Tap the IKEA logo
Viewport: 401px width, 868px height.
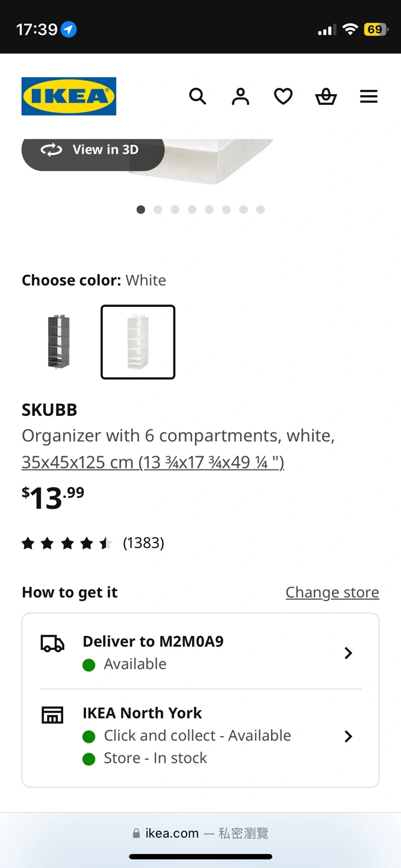pos(69,96)
